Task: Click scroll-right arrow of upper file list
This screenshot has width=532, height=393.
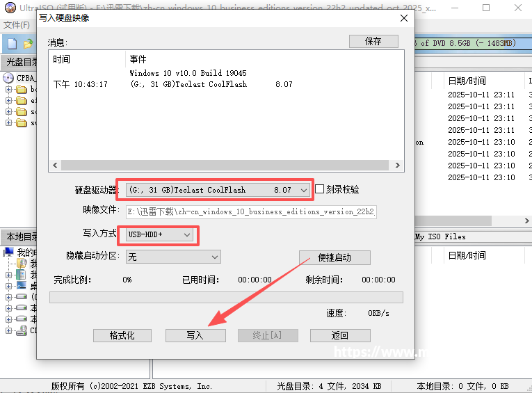Action: pos(526,220)
